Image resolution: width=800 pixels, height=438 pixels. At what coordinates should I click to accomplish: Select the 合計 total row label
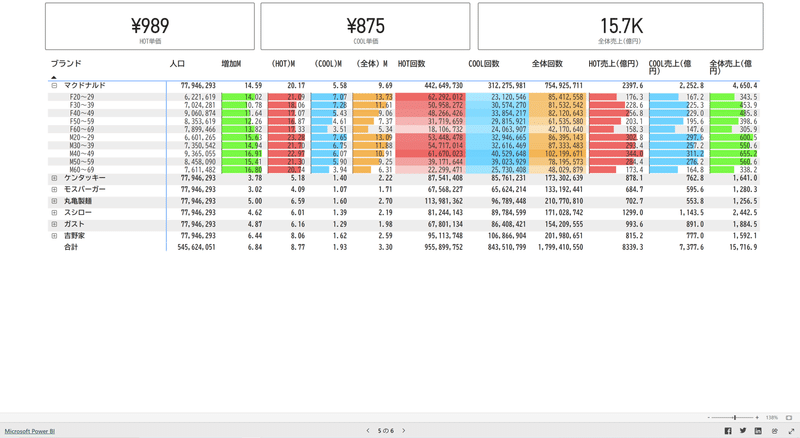[71, 247]
